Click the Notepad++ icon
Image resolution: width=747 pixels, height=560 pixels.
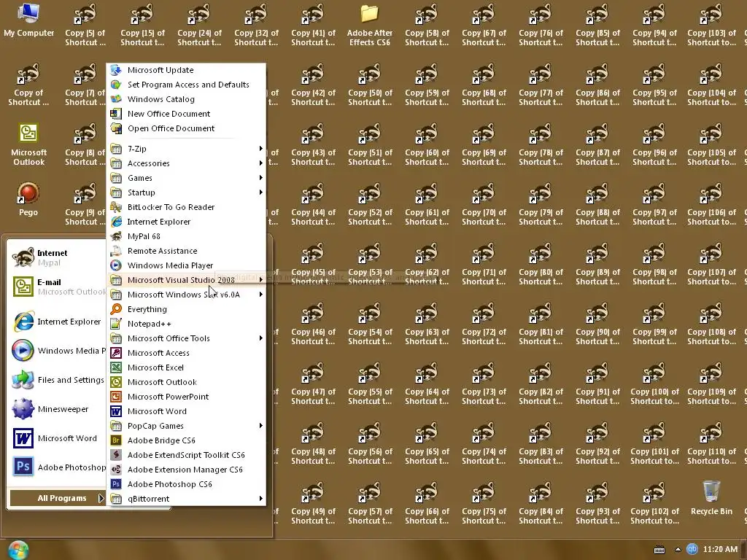point(116,324)
